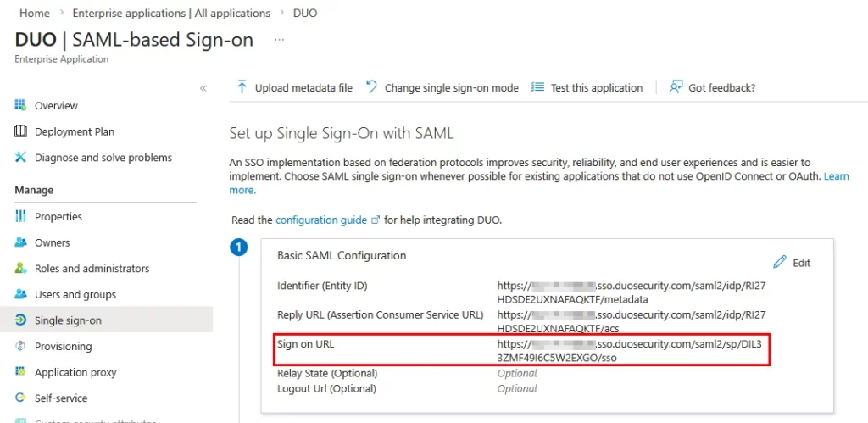Click the Identifier (Entity ID) URL value
Viewport: 868px width, 423px height.
(x=631, y=292)
